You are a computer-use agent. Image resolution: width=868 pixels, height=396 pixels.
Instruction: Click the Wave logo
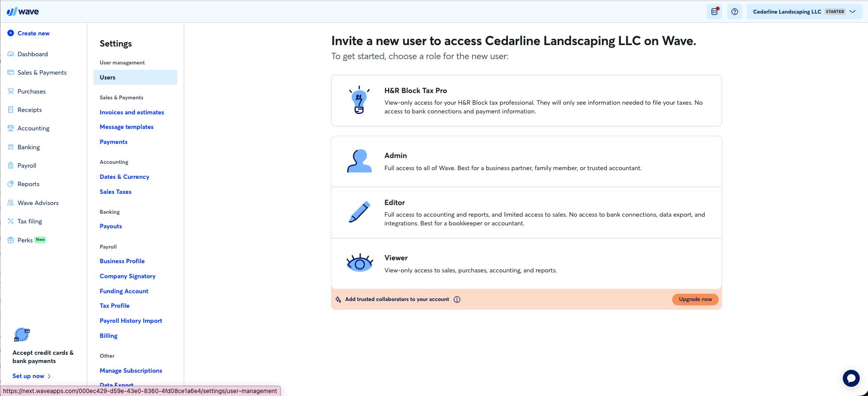[x=23, y=12]
